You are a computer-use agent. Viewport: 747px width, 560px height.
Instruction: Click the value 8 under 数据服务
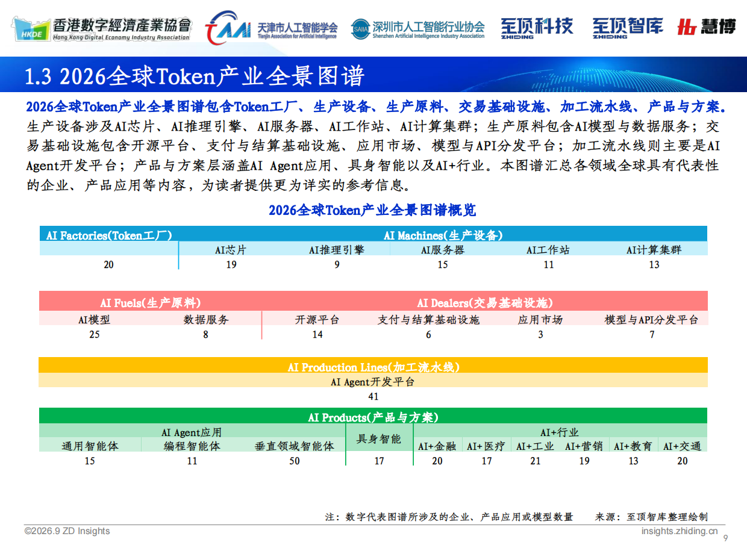205,334
